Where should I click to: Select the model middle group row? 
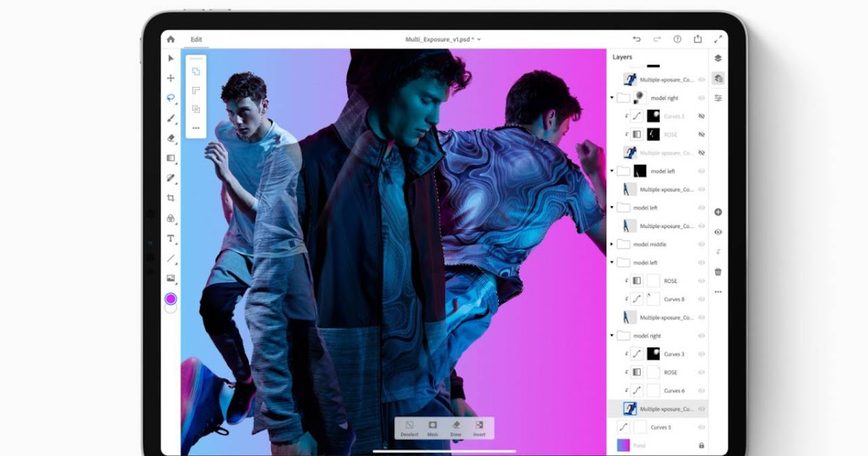pyautogui.click(x=658, y=244)
